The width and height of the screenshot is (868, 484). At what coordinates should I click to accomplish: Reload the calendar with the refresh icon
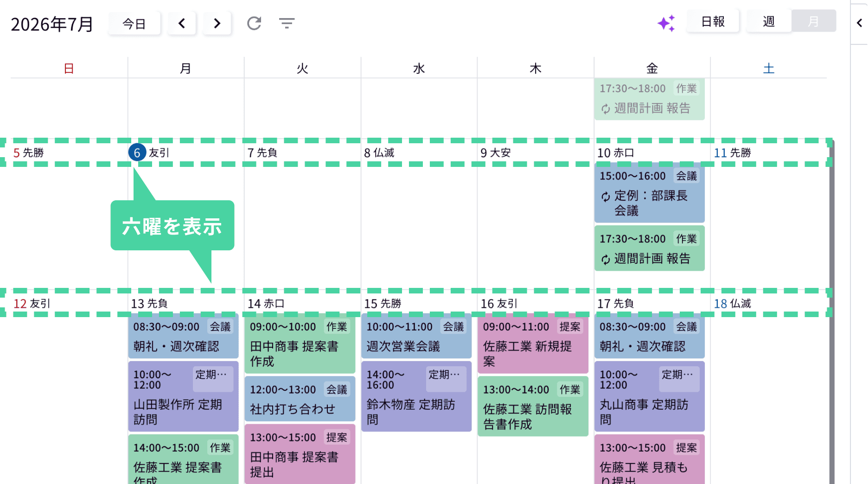pyautogui.click(x=254, y=23)
